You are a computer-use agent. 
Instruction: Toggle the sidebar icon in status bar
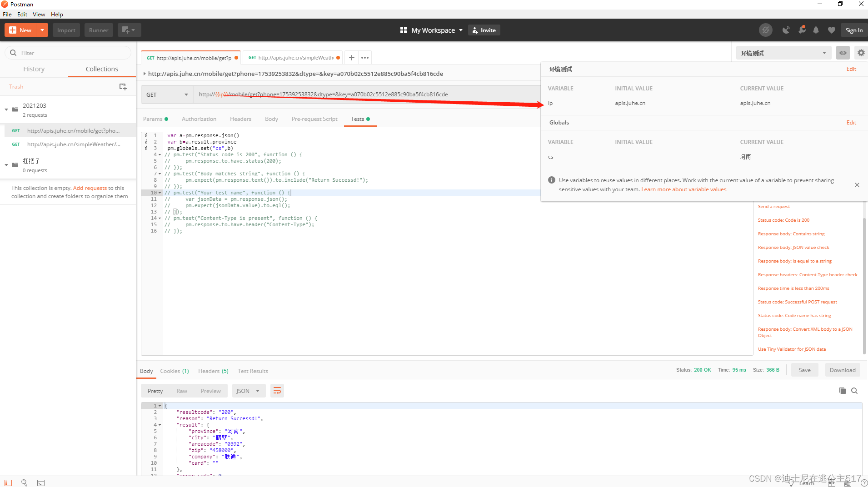(x=8, y=482)
